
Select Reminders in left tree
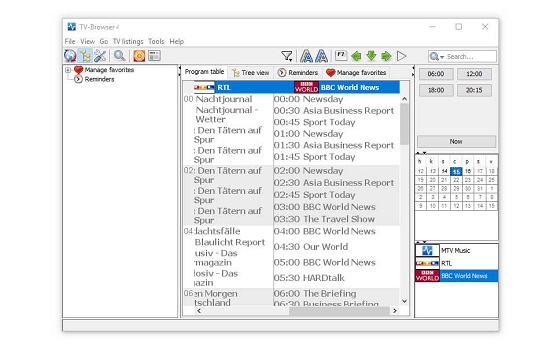[x=99, y=79]
